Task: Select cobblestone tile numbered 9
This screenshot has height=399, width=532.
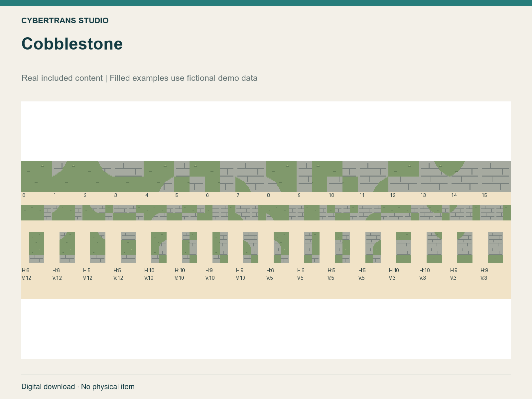Action: (312, 177)
